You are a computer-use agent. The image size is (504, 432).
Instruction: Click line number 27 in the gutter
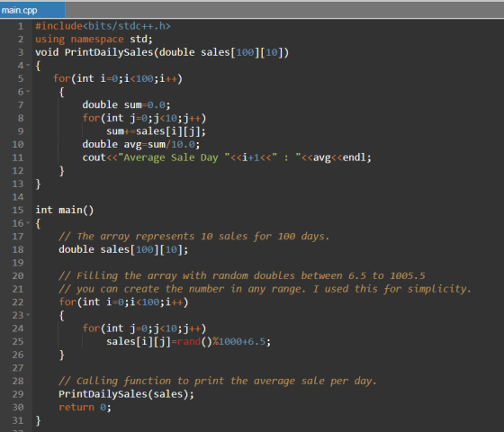(x=18, y=368)
